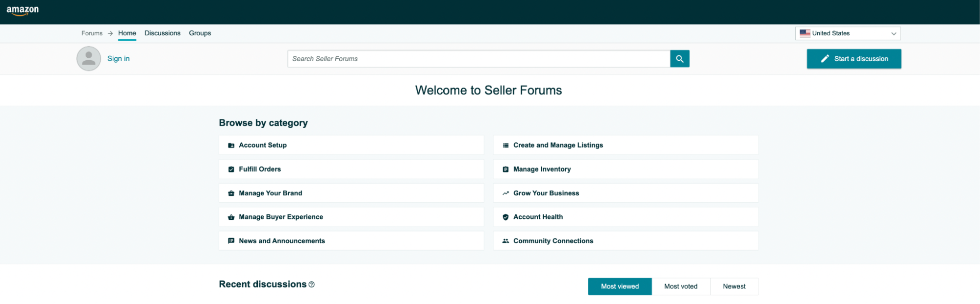Click the US flag icon
The image size is (980, 304).
point(805,33)
